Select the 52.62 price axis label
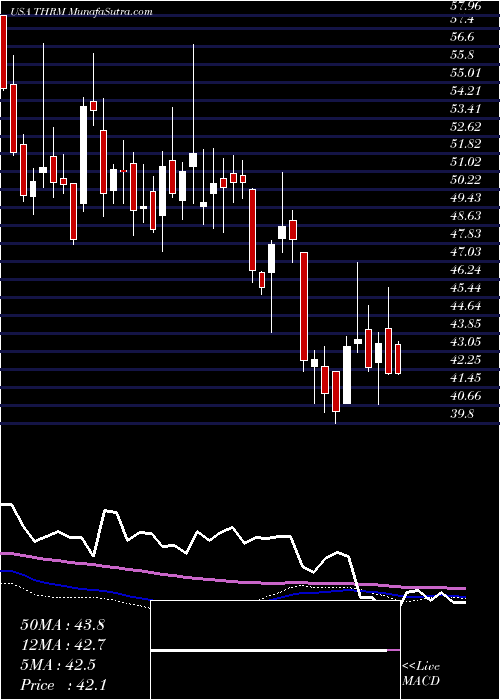The width and height of the screenshot is (500, 700). (x=467, y=126)
